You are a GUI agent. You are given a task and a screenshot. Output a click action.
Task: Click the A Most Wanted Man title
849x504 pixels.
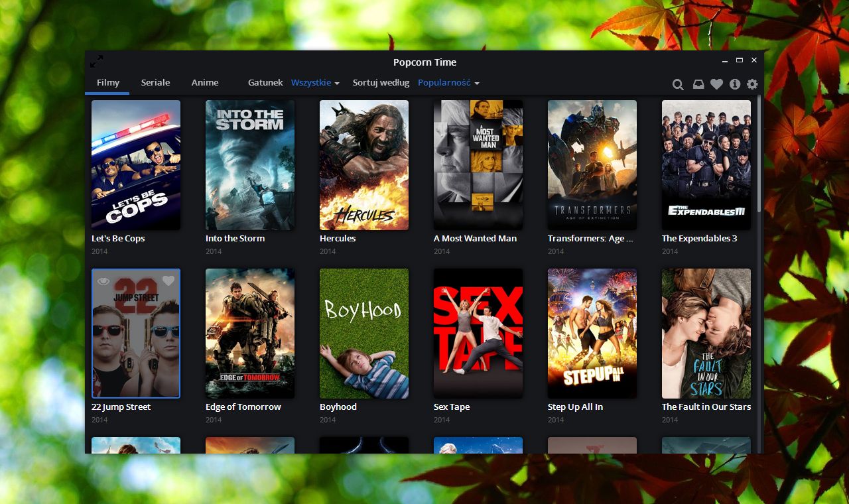pos(475,239)
